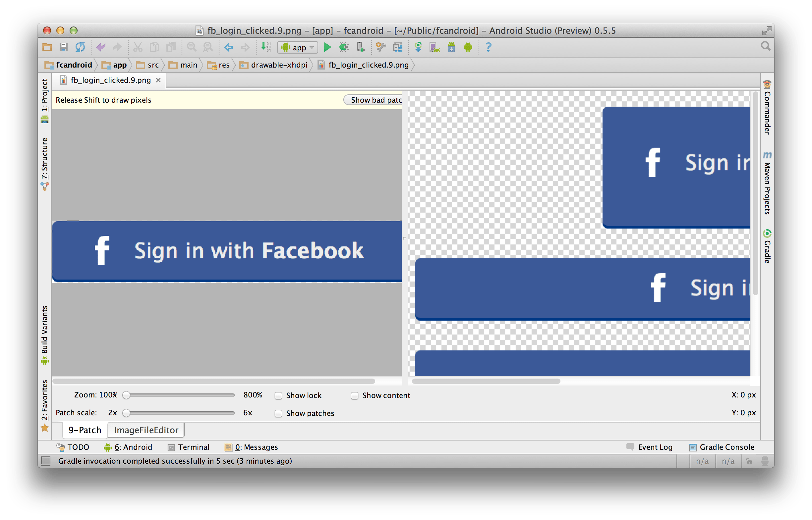Switch to the ImageFileEditor tab
The width and height of the screenshot is (812, 520).
tap(146, 430)
